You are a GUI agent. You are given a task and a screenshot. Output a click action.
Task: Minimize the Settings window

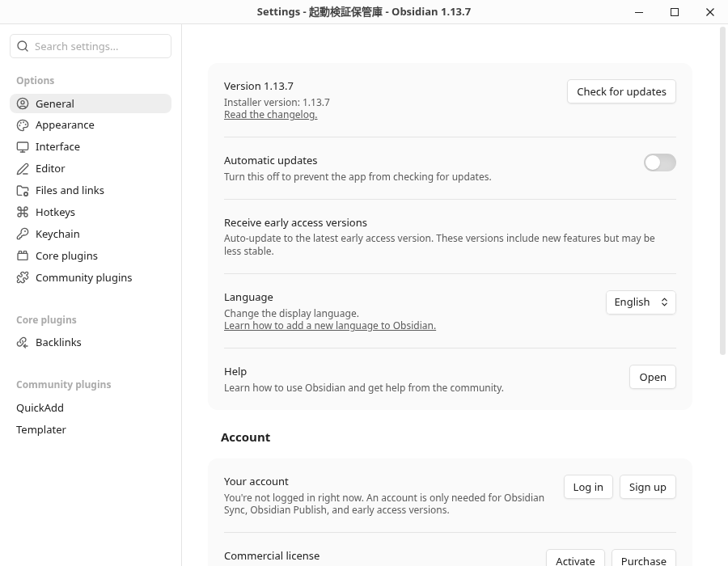click(x=639, y=12)
